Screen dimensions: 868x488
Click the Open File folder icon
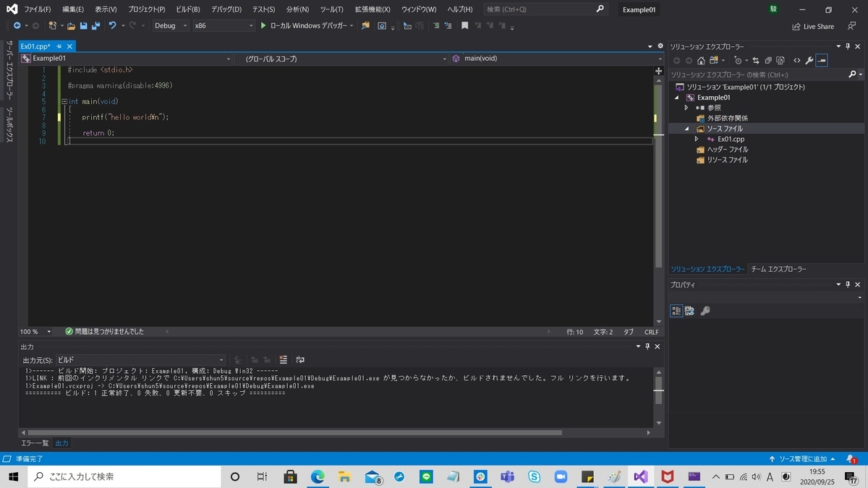(71, 25)
